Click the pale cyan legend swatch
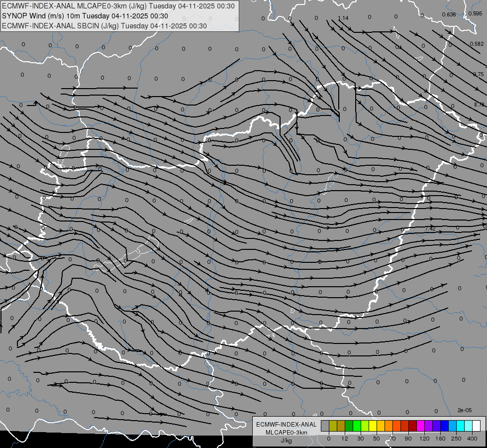This screenshot has width=487, height=448. [x=469, y=426]
